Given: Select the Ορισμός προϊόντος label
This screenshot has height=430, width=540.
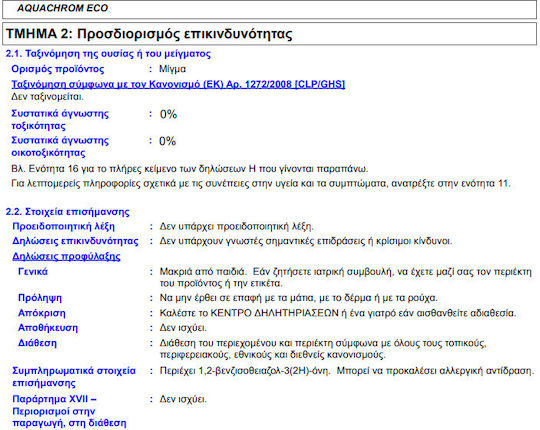Looking at the screenshot, I should (x=58, y=69).
